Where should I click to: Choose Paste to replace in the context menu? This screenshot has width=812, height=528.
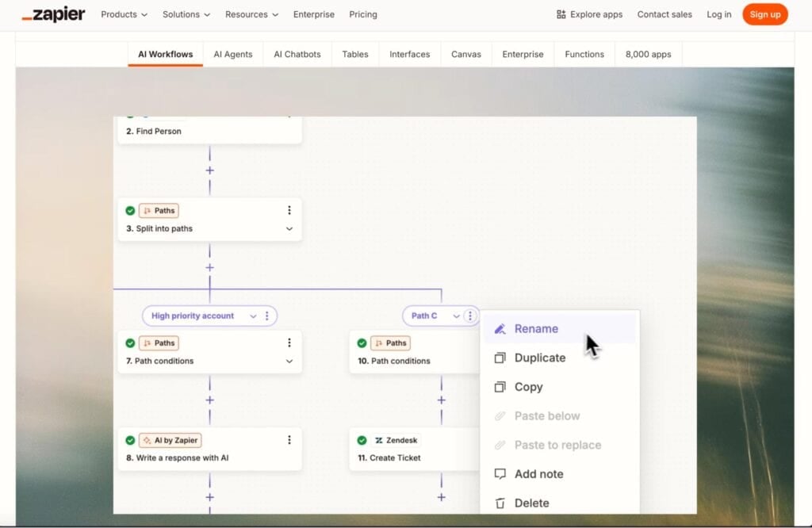[559, 445]
